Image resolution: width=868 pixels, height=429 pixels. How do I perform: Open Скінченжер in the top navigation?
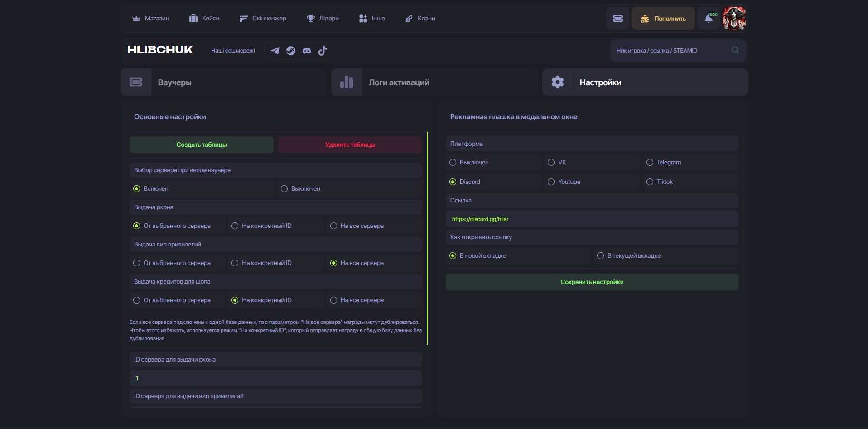click(x=263, y=19)
